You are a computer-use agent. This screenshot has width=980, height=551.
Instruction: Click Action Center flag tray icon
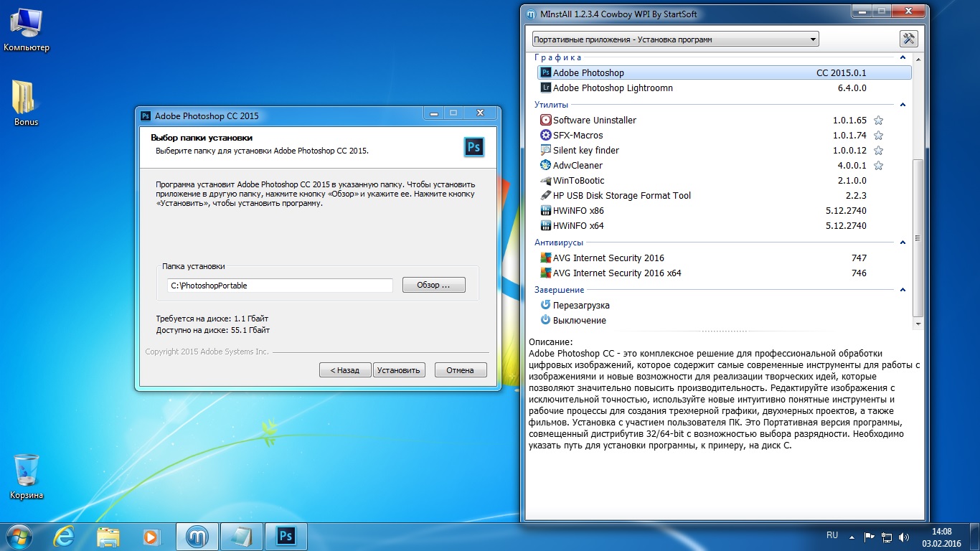[870, 536]
